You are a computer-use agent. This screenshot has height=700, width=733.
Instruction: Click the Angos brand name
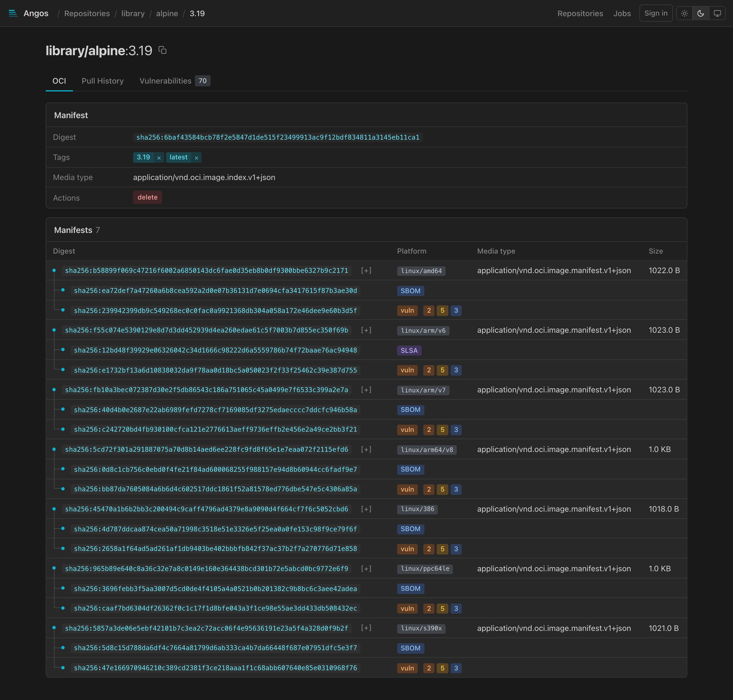[36, 13]
